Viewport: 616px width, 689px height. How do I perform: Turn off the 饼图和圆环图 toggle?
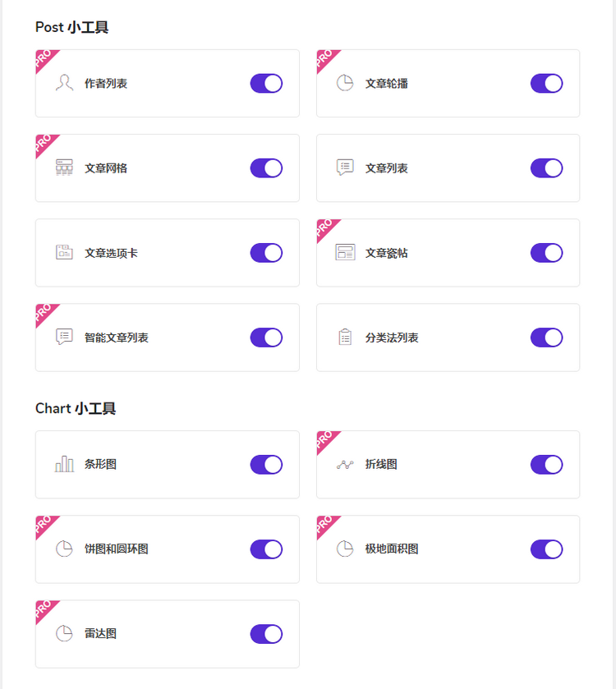coord(266,549)
